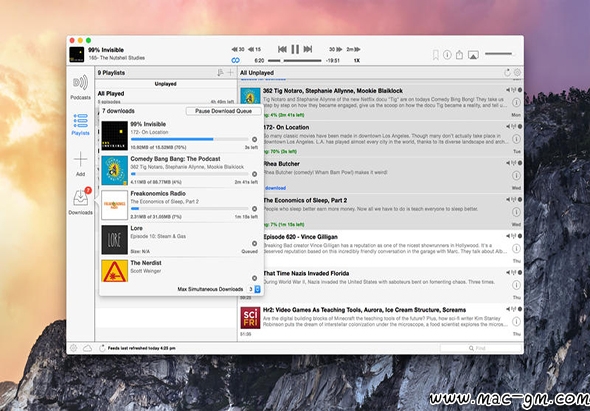Image resolution: width=590 pixels, height=411 pixels.
Task: Click the Sci Fri episode artwork
Action: click(x=250, y=318)
